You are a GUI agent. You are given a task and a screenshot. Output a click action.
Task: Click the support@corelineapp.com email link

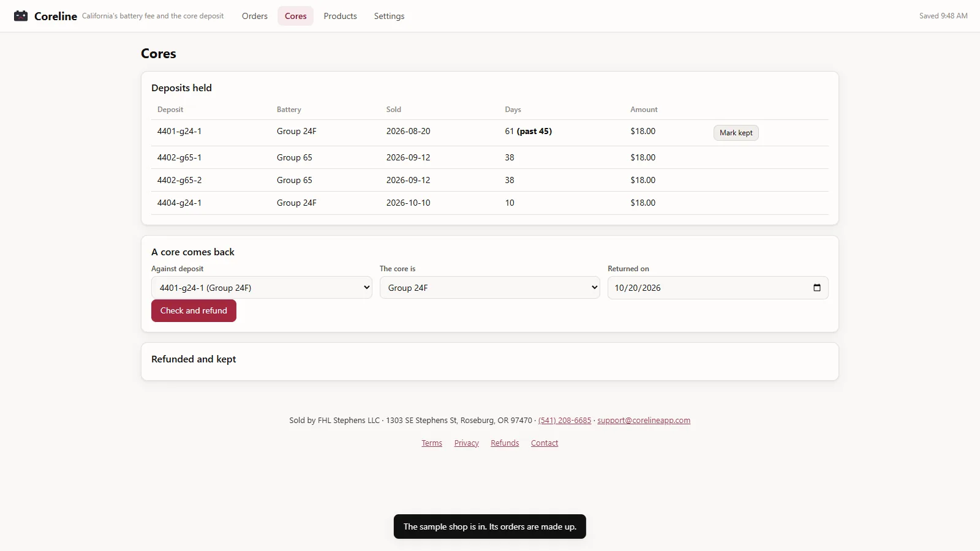point(644,421)
